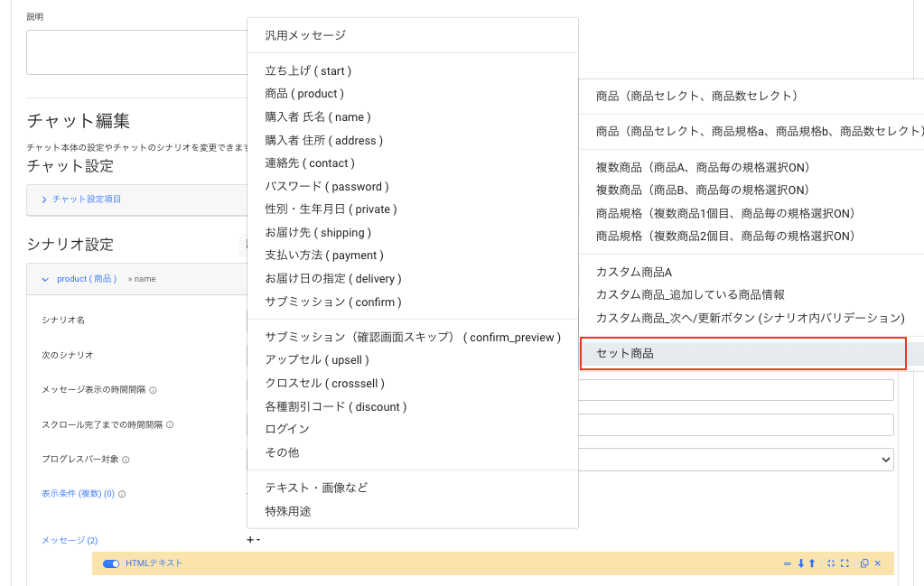Click the drag handle icon on HTMLテキスト row
The height and width of the screenshot is (586, 924).
(x=788, y=563)
